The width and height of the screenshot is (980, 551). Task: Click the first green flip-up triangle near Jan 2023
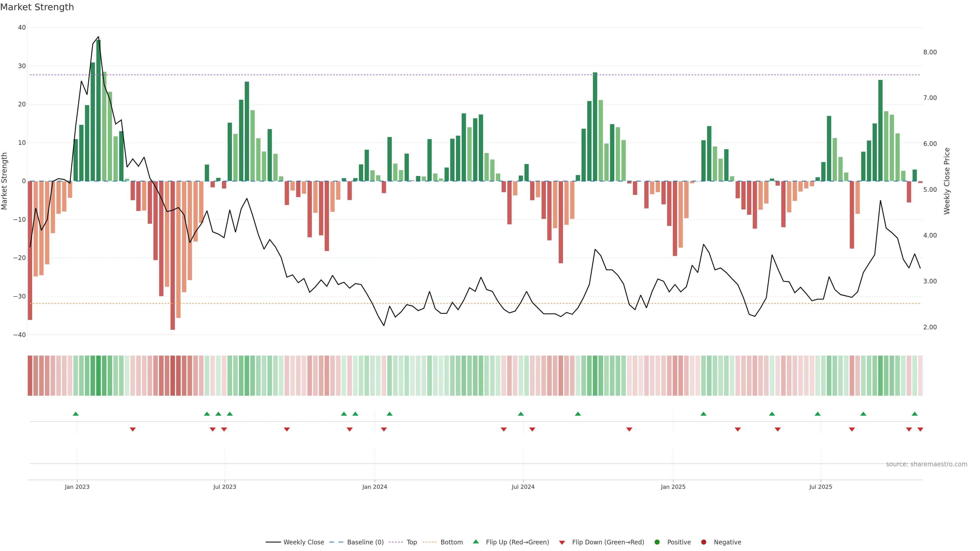[76, 414]
